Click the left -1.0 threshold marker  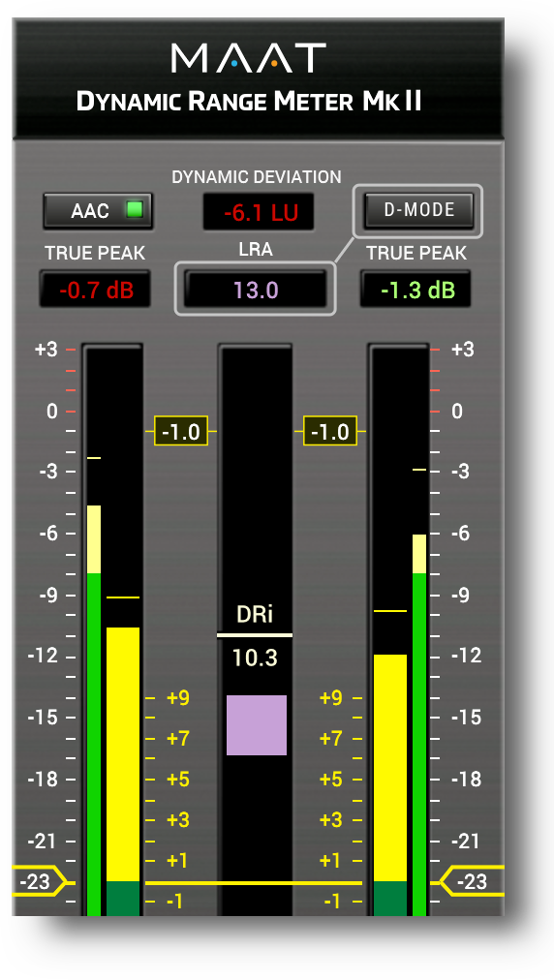[x=181, y=431]
